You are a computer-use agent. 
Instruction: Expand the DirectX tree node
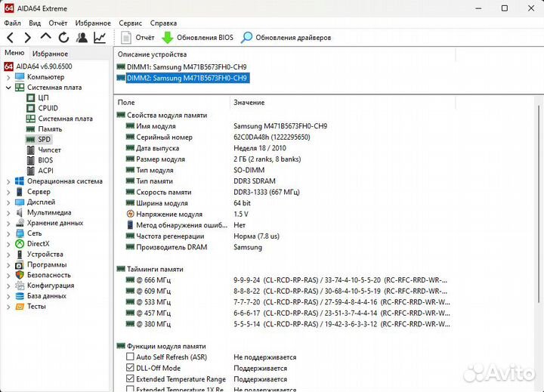8,244
